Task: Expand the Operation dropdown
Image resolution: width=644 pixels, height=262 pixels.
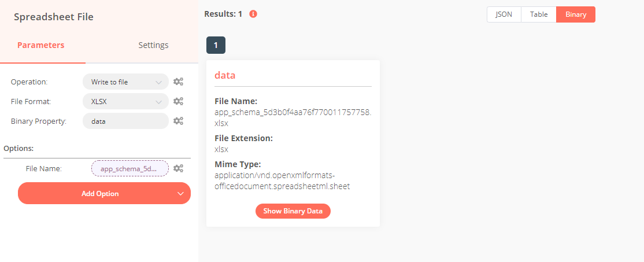Action: pos(125,82)
